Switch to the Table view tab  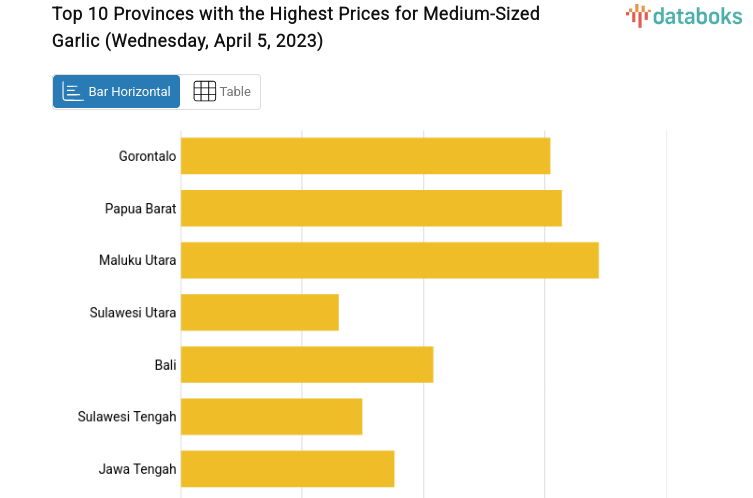point(221,92)
